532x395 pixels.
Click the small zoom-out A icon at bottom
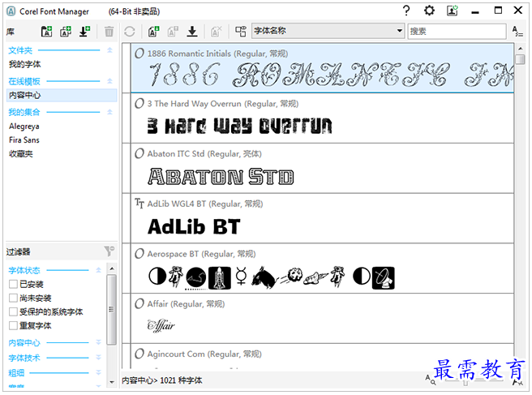431,380
